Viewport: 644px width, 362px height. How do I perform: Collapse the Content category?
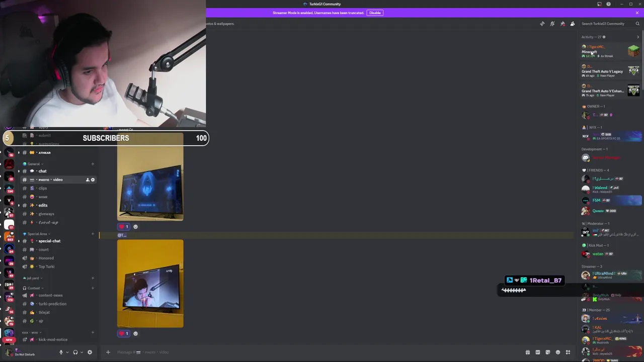click(33, 288)
